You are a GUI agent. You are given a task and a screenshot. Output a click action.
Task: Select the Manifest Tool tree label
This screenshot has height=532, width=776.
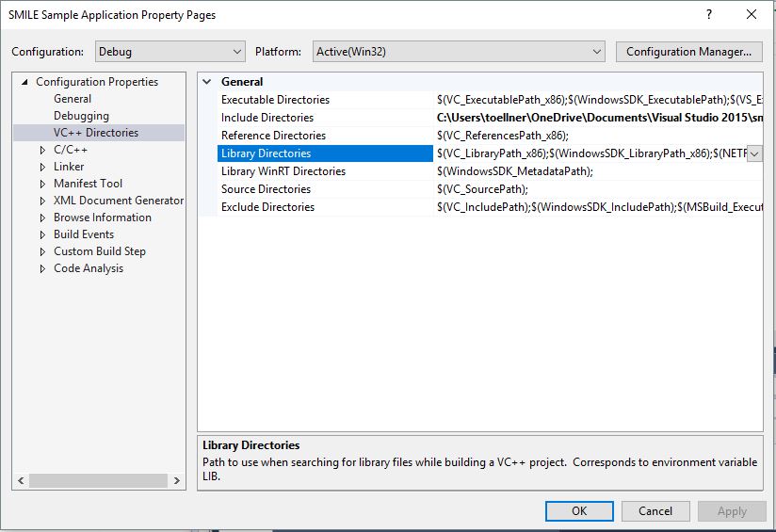point(88,183)
